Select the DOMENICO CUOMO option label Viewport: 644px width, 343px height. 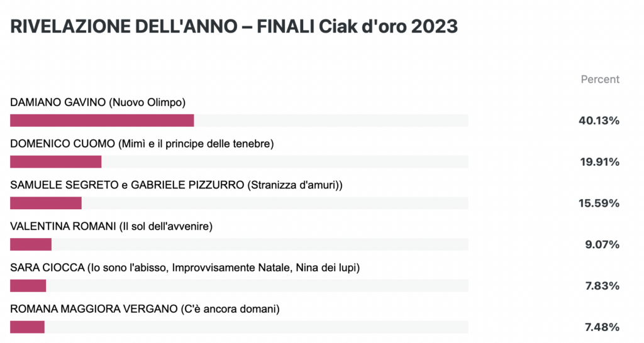pyautogui.click(x=142, y=144)
